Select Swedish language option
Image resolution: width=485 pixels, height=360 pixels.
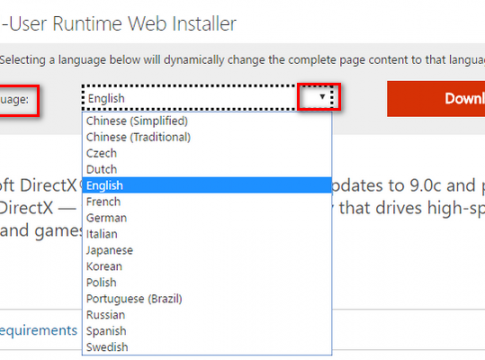click(207, 347)
